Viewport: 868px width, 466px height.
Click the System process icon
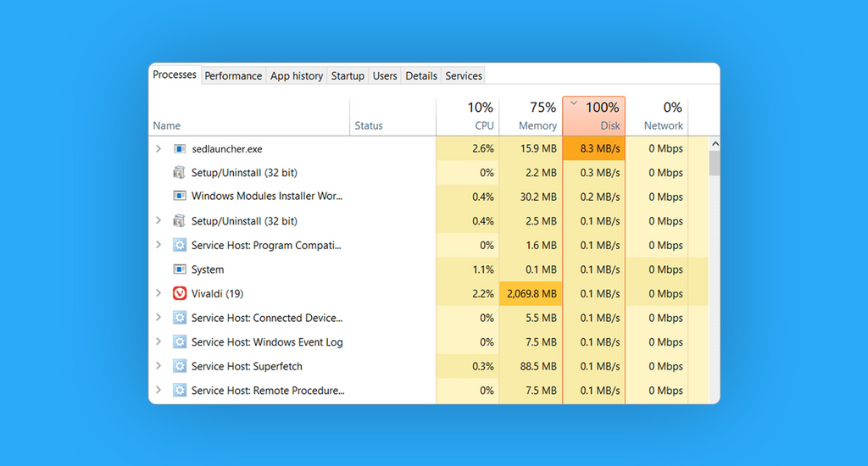tap(179, 269)
